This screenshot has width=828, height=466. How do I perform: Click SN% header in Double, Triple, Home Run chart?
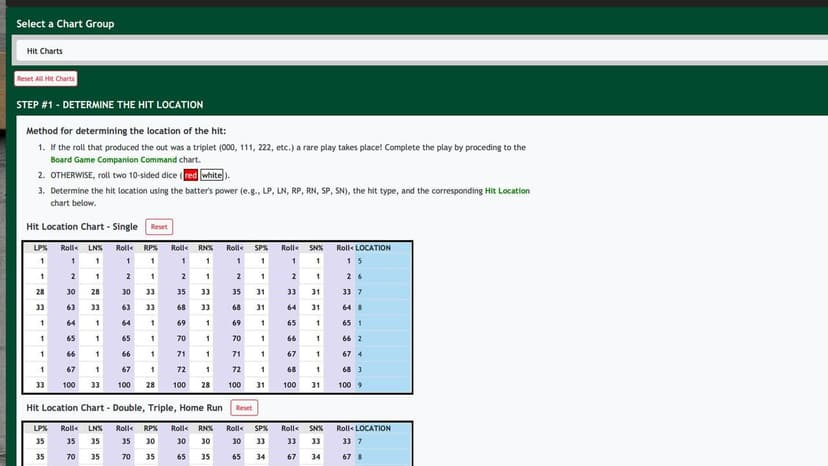click(316, 428)
